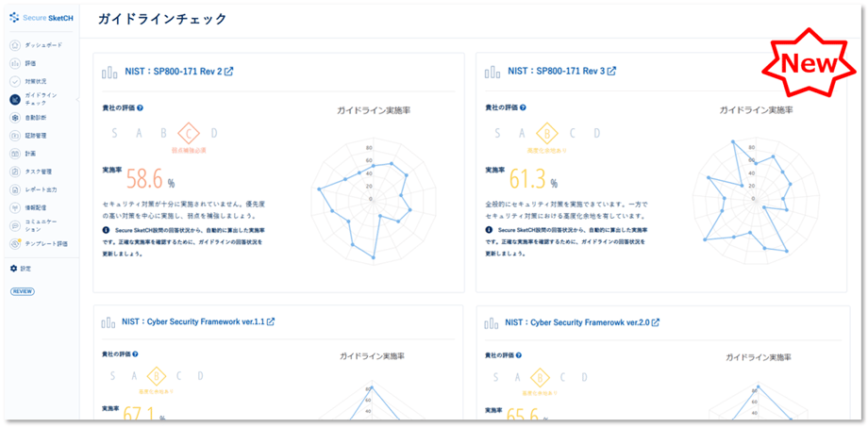This screenshot has width=868, height=427.
Task: Open the 自動診断 sidebar icon
Action: coord(14,118)
